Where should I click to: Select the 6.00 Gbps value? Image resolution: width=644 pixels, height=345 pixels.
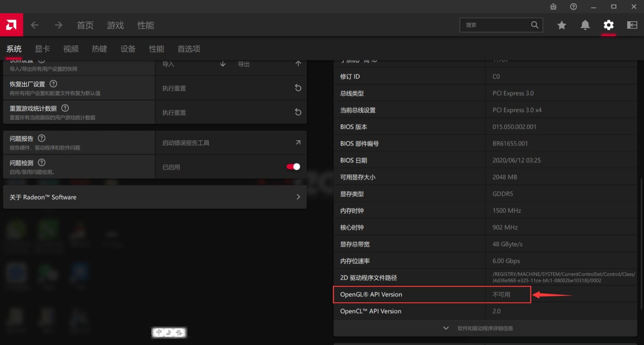pos(506,261)
